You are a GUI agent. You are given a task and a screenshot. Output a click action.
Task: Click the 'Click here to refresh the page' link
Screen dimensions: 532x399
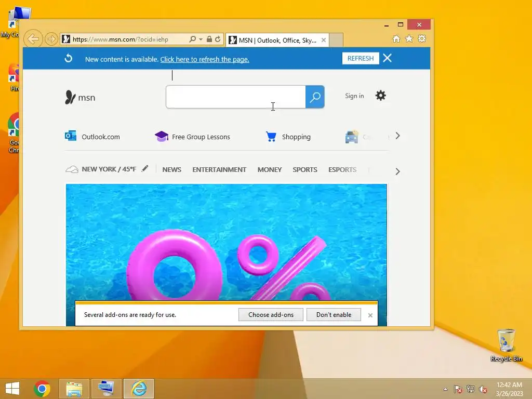[x=205, y=59]
